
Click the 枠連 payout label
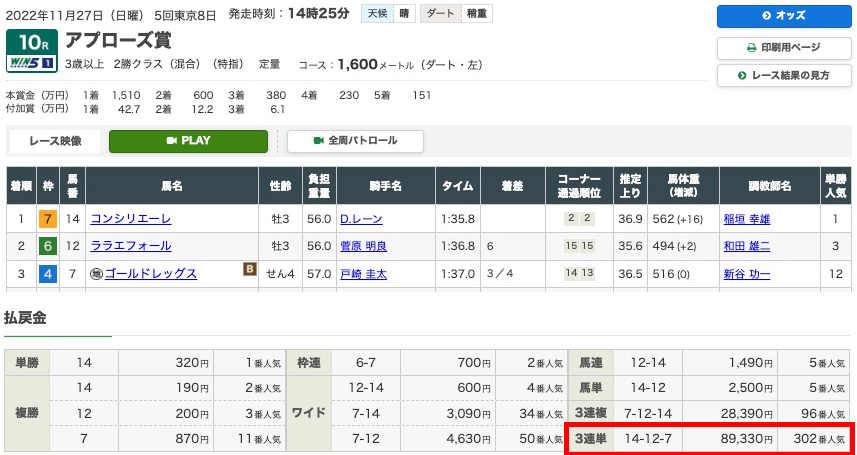(x=308, y=362)
